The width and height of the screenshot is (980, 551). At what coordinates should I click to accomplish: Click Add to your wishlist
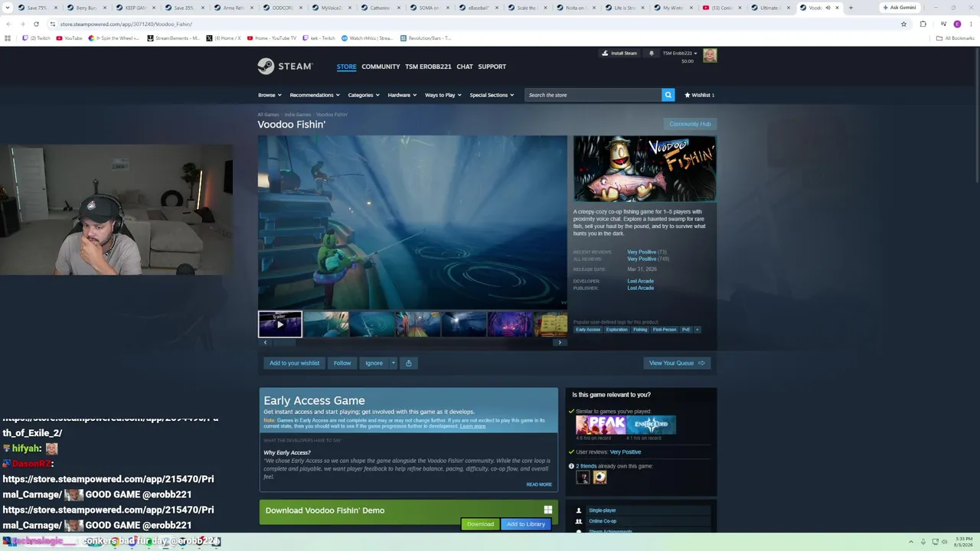(x=295, y=363)
